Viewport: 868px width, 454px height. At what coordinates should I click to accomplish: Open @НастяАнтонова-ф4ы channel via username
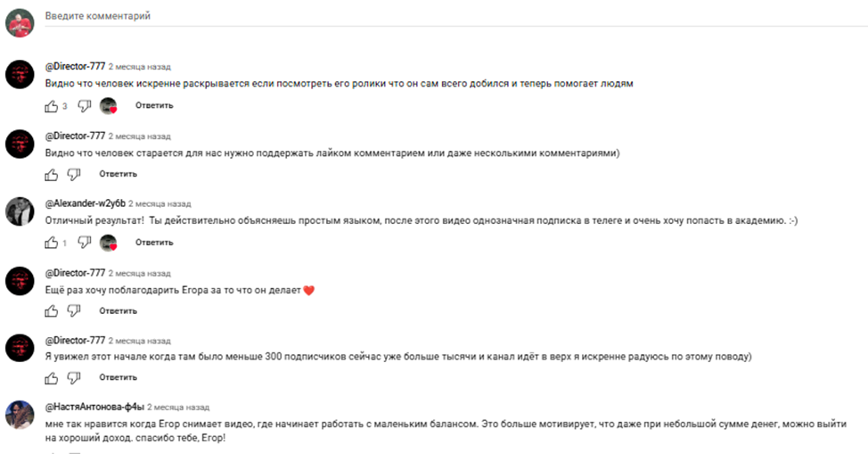(94, 407)
